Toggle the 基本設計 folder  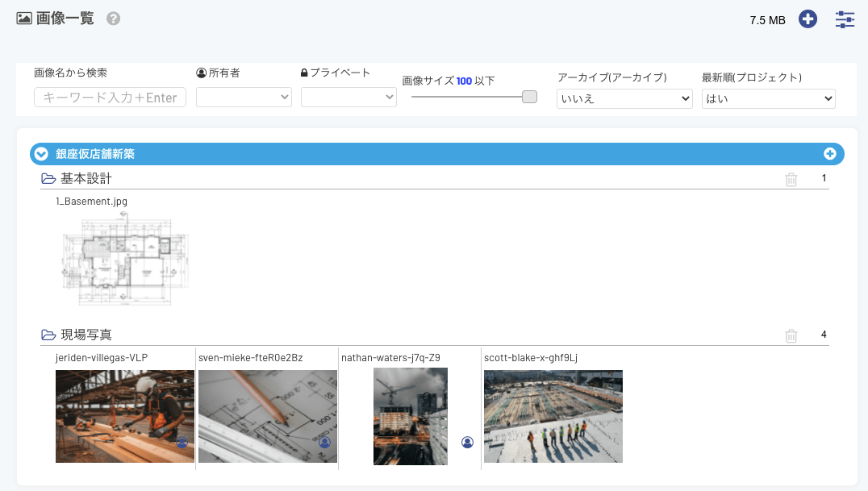(48, 178)
